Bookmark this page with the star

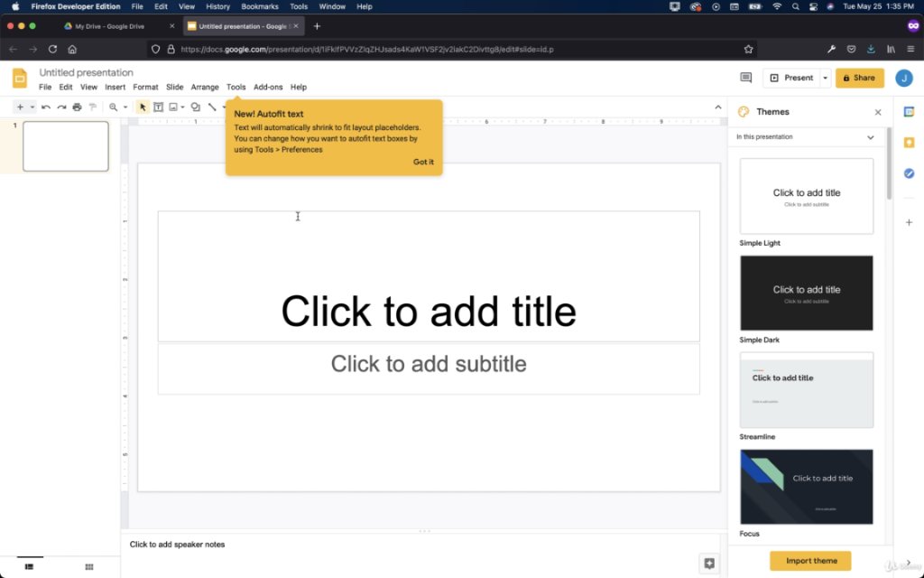[x=748, y=50]
